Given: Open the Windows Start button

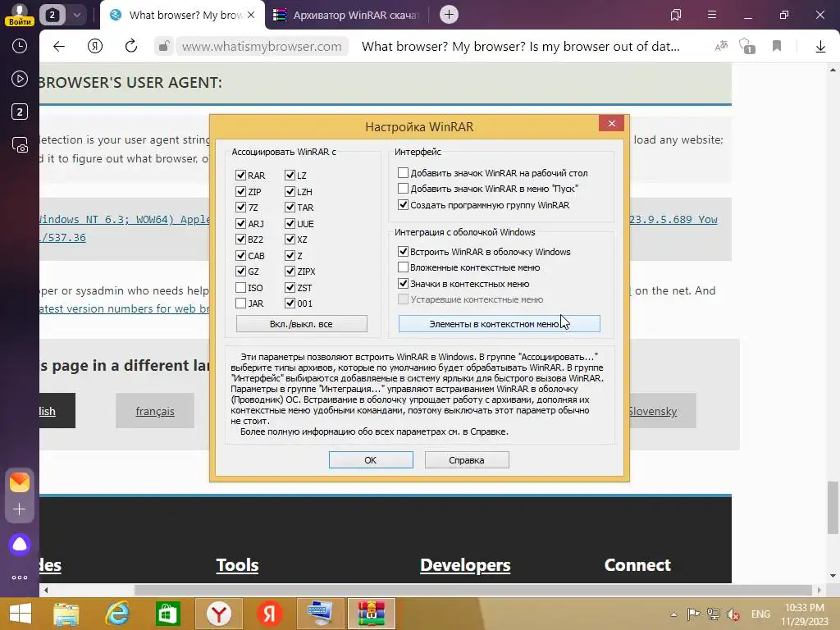Looking at the screenshot, I should pos(21,614).
